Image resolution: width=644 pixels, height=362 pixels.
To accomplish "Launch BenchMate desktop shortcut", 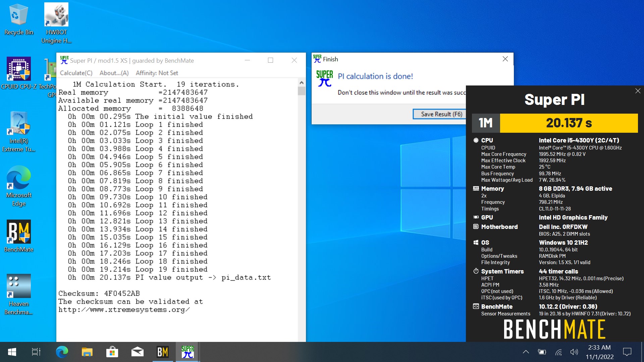I will point(19,236).
